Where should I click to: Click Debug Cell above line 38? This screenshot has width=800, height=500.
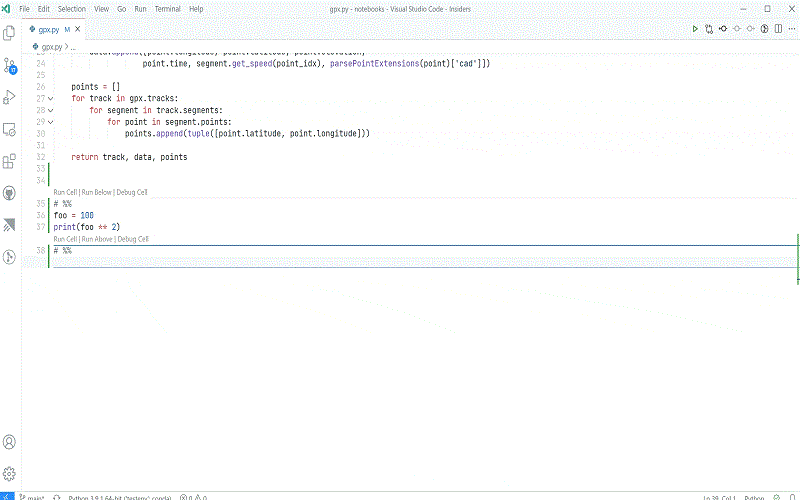coord(133,239)
